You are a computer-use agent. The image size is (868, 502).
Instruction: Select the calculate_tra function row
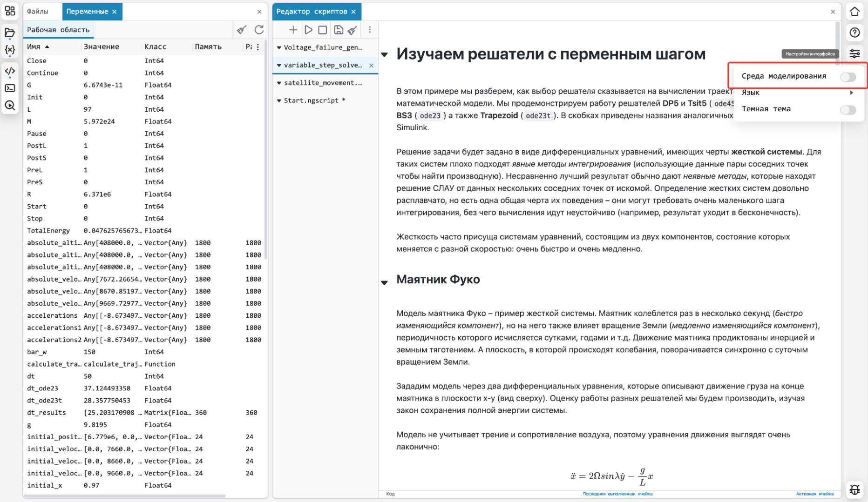pos(144,364)
